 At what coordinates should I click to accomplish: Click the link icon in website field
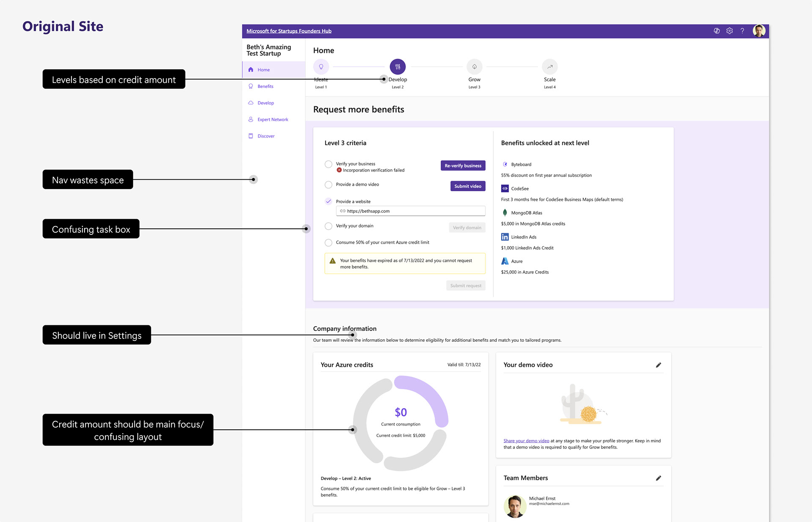pos(343,211)
